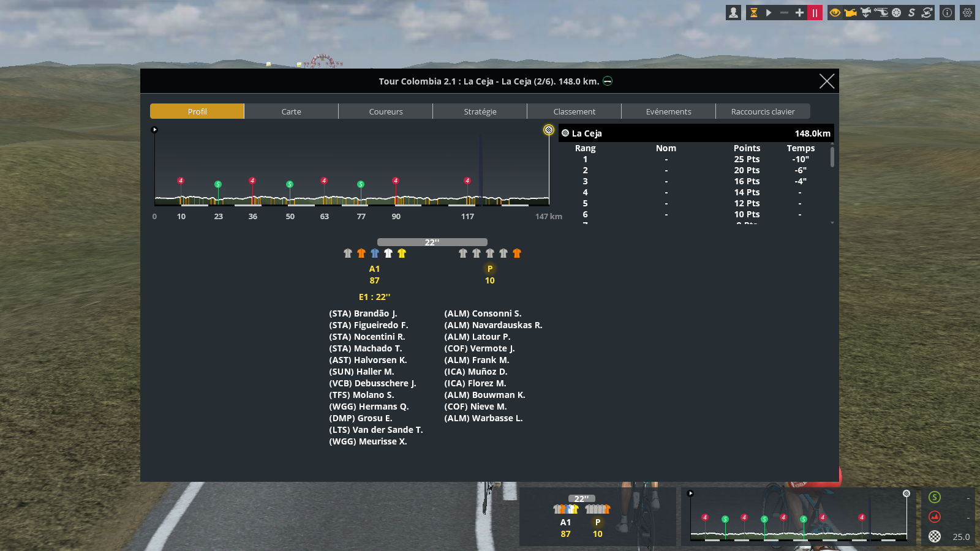Click the A1 group in the bottom HUD

(x=565, y=522)
